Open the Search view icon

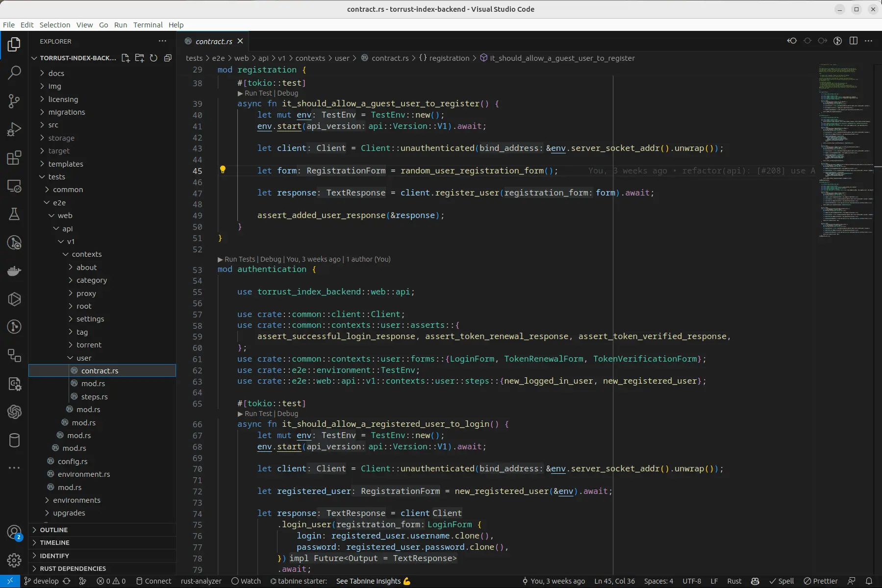click(x=14, y=73)
